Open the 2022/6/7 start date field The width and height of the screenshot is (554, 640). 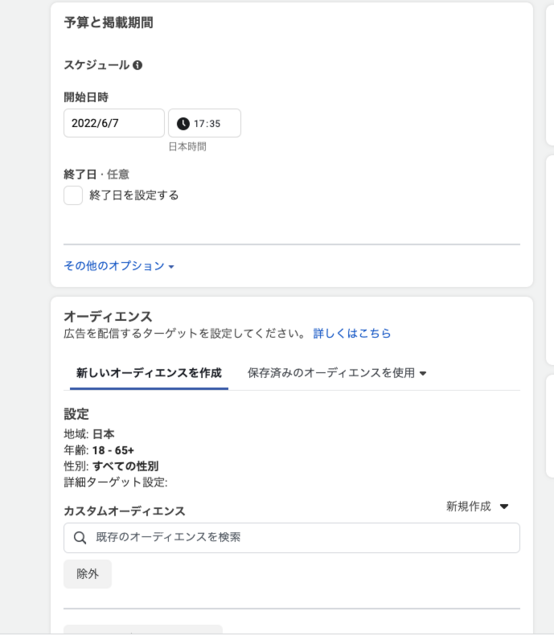(x=114, y=123)
